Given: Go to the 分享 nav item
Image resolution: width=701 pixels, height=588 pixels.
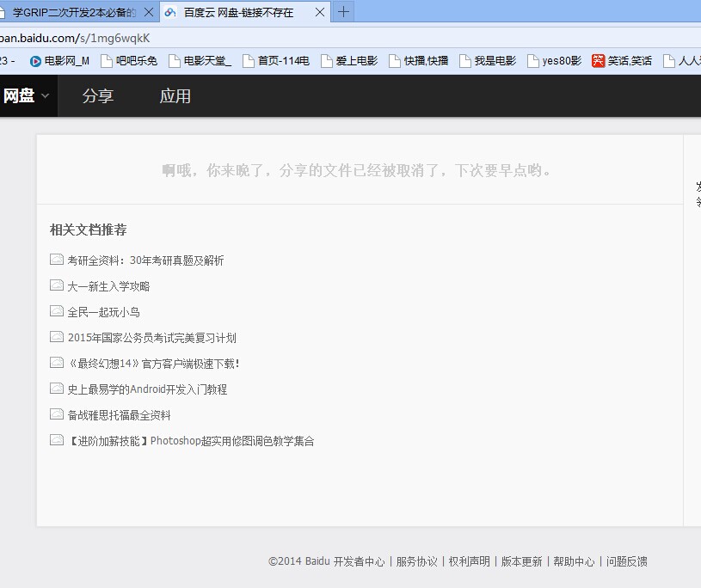Looking at the screenshot, I should click(x=98, y=95).
